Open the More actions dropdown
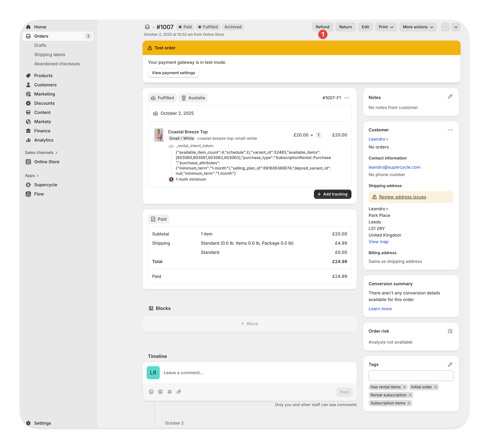This screenshot has width=489, height=448. click(418, 27)
